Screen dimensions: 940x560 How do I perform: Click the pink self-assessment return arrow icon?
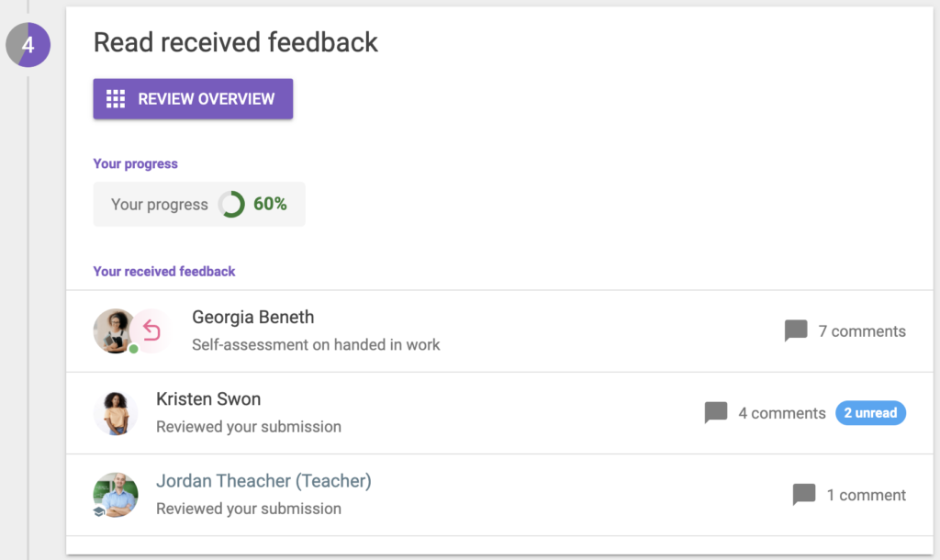click(x=151, y=330)
